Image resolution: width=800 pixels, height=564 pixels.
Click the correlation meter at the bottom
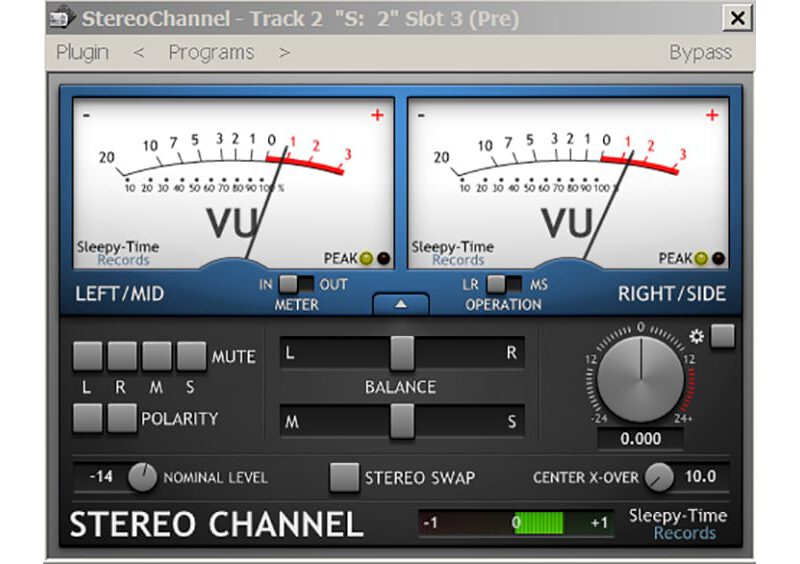516,523
